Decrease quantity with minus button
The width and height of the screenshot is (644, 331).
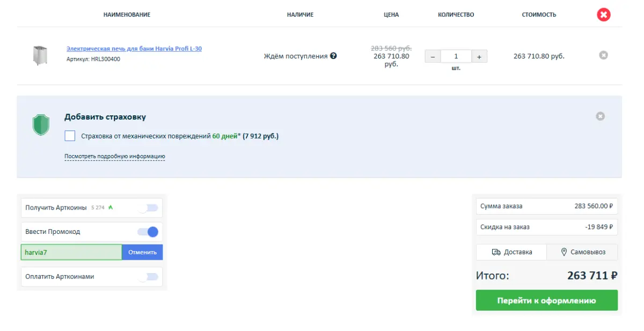click(433, 56)
